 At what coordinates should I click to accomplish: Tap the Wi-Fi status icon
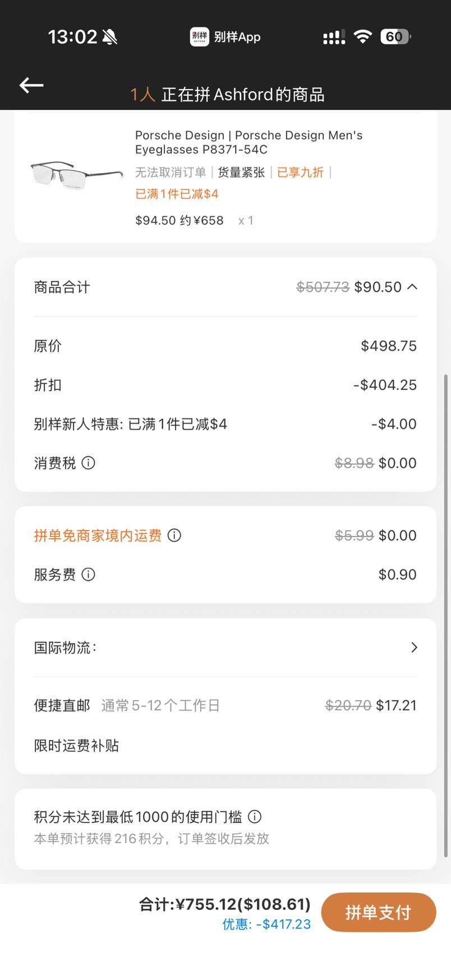pos(363,37)
